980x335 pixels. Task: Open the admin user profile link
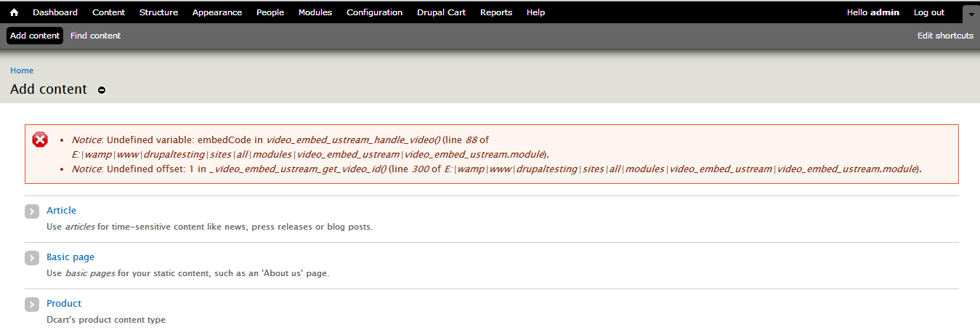[885, 12]
